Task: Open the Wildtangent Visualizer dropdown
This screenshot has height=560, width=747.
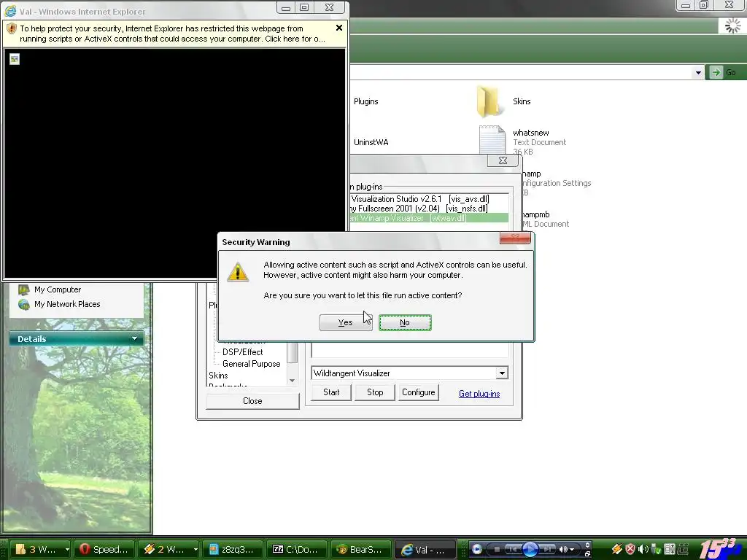Action: 502,373
